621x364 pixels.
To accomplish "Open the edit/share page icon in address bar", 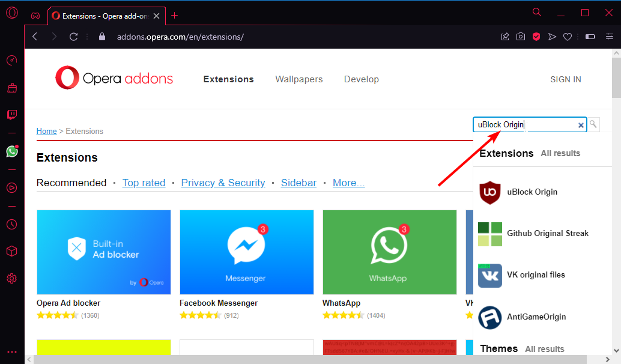I will pos(505,37).
